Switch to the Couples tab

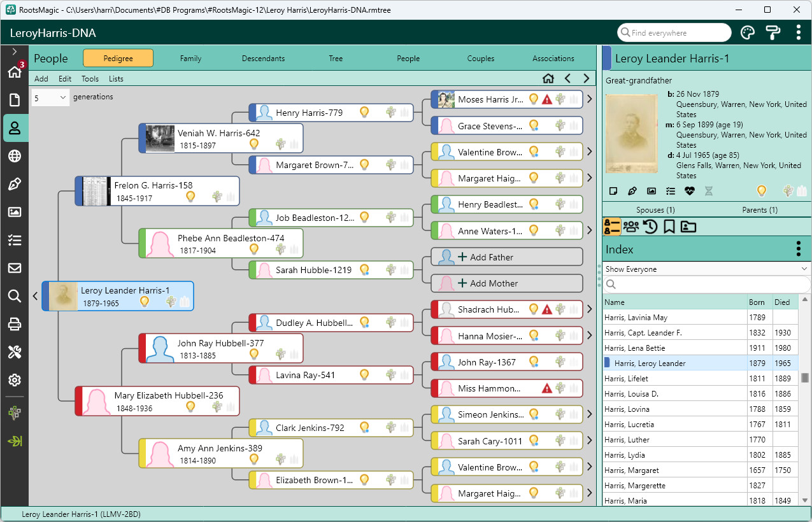click(x=481, y=59)
